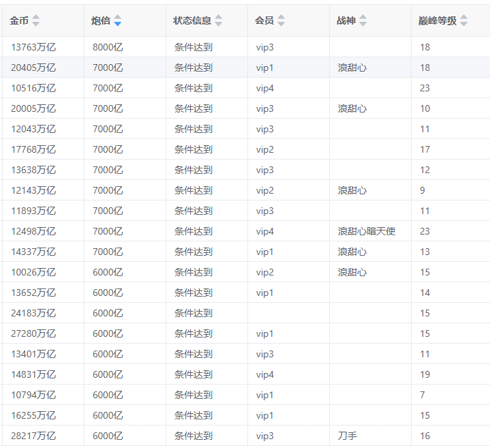This screenshot has width=490, height=448.
Task: Select the 20405万亿 coin cell
Action: pyautogui.click(x=33, y=68)
